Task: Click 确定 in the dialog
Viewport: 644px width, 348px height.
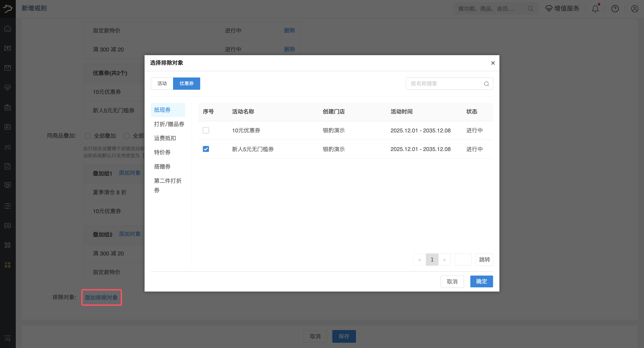Action: tap(481, 281)
